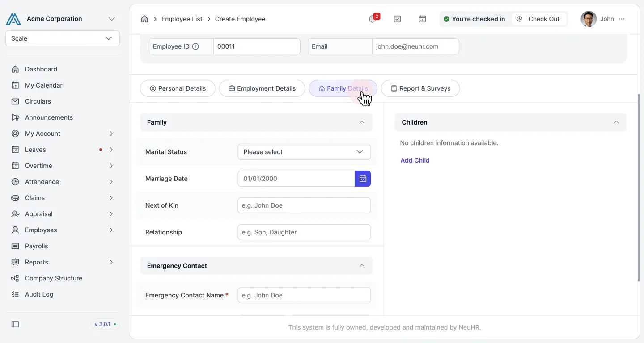Open the three-dot menu beside John
The height and width of the screenshot is (343, 644).
622,19
